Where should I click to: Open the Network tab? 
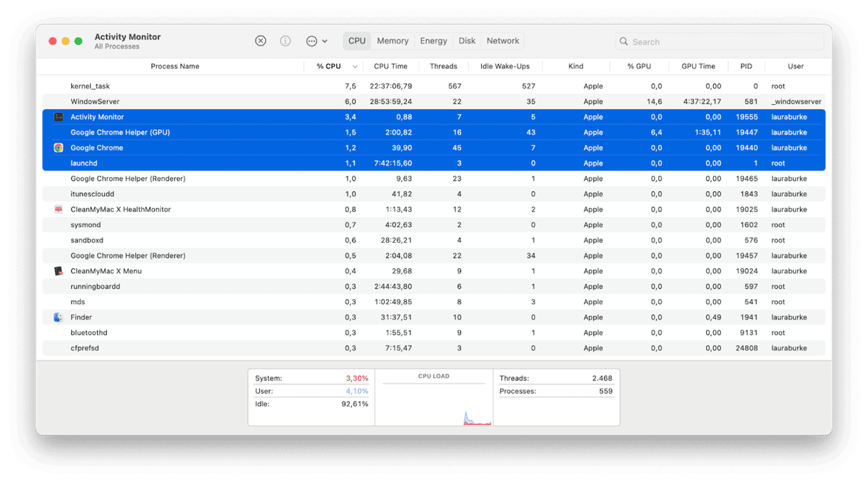(x=502, y=41)
